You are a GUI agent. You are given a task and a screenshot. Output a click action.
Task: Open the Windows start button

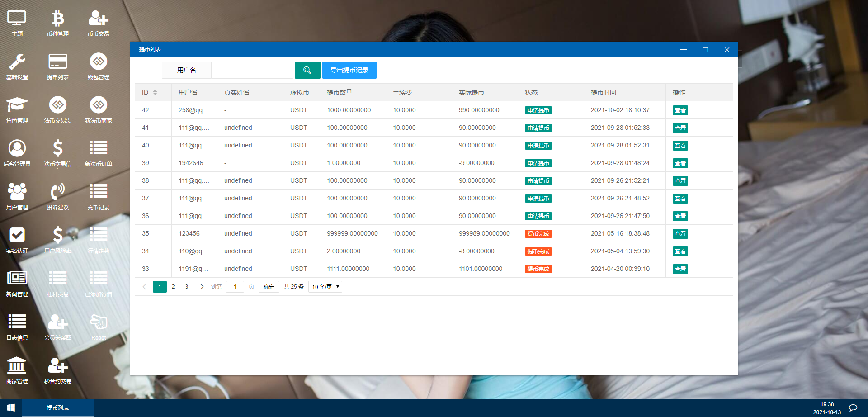[11, 408]
